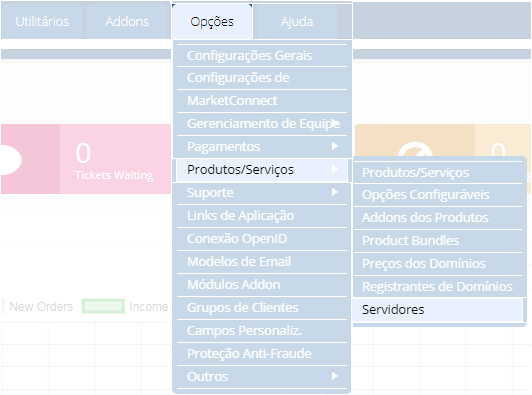Toggle the green Income legend swatch

[x=103, y=306]
